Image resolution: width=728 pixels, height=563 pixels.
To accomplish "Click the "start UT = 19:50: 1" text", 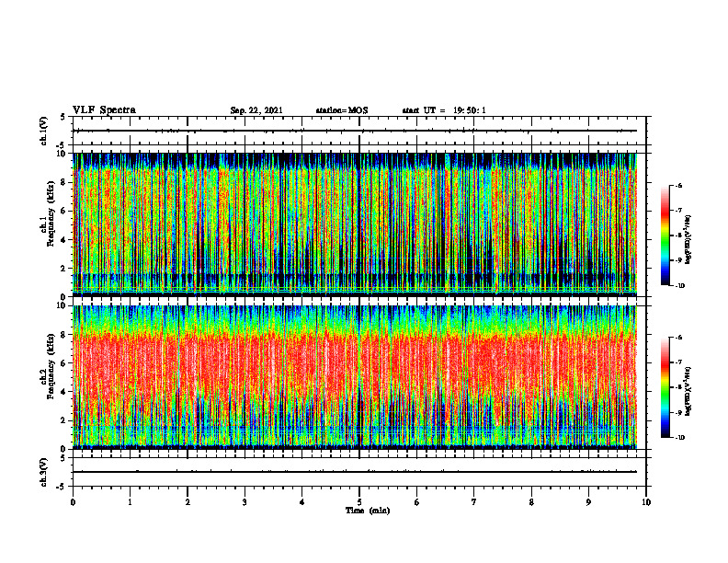I will [x=444, y=110].
